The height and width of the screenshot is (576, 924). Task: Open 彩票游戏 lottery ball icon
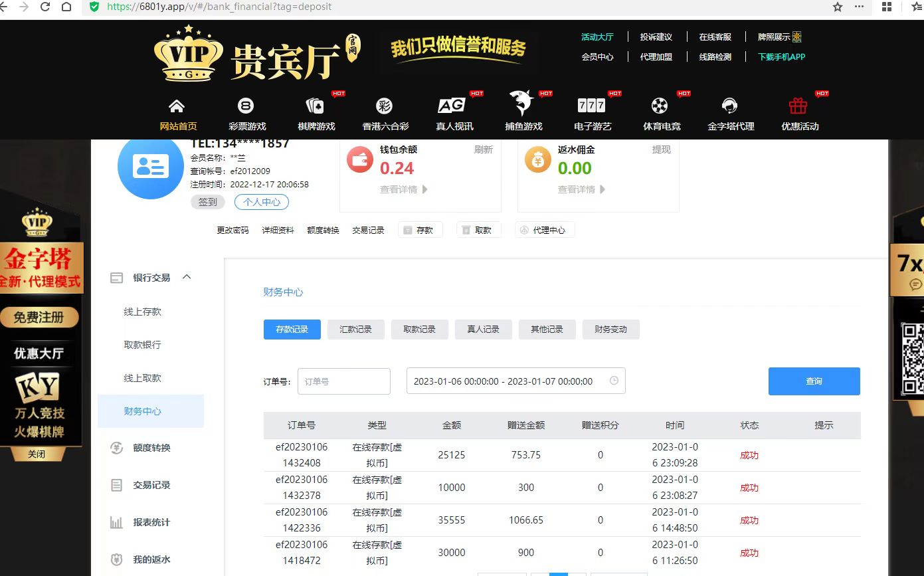246,106
